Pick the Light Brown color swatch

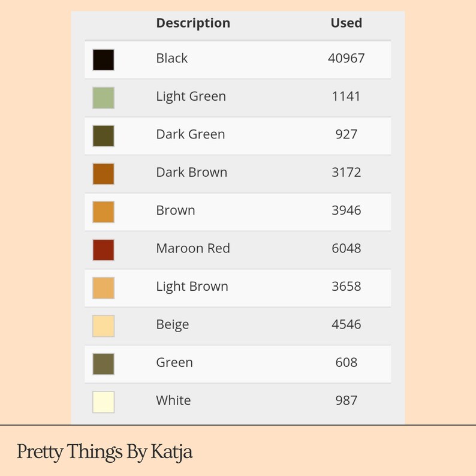coord(103,288)
